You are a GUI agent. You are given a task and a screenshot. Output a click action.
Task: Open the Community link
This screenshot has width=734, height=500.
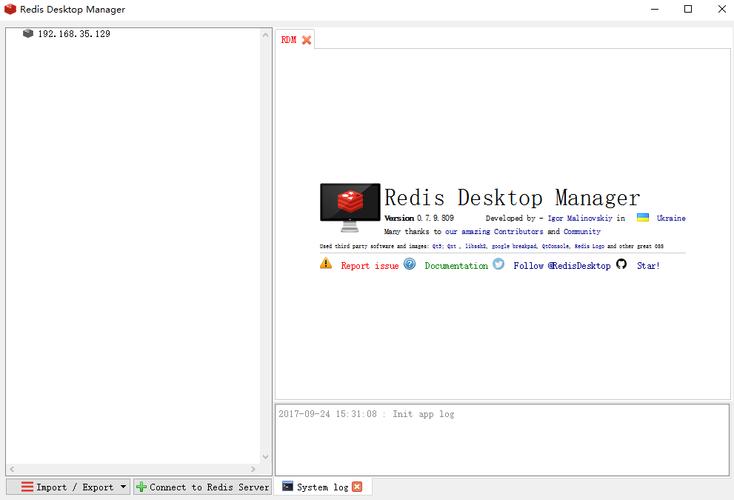pyautogui.click(x=582, y=231)
